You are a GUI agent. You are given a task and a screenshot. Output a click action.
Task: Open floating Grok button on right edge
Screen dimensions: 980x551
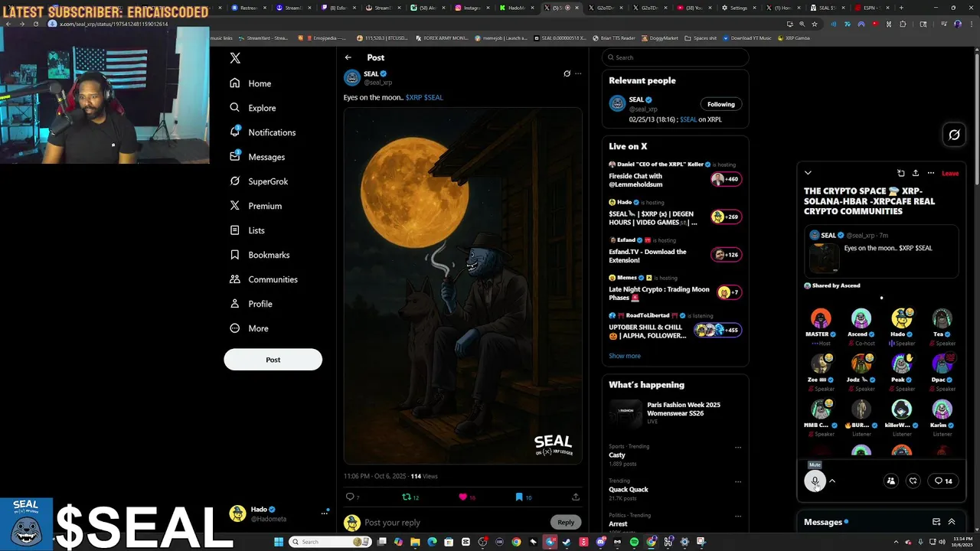click(x=954, y=135)
